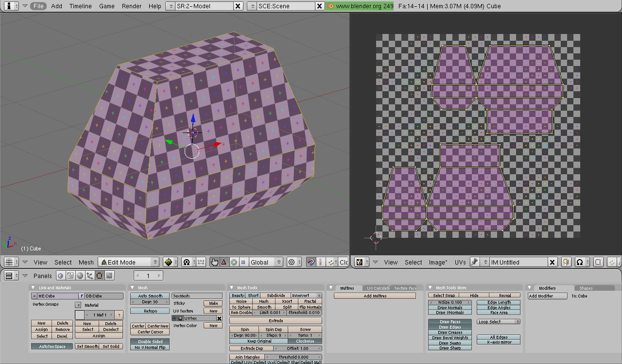Open the SR:2-Model screen selector

[170, 6]
